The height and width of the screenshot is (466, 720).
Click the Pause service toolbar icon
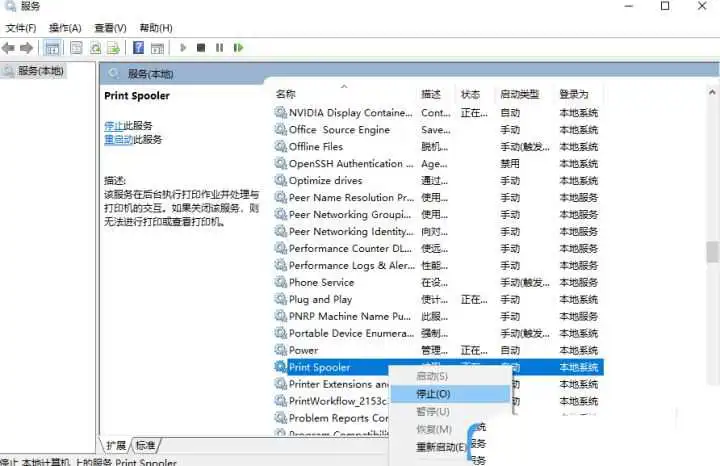coord(219,47)
